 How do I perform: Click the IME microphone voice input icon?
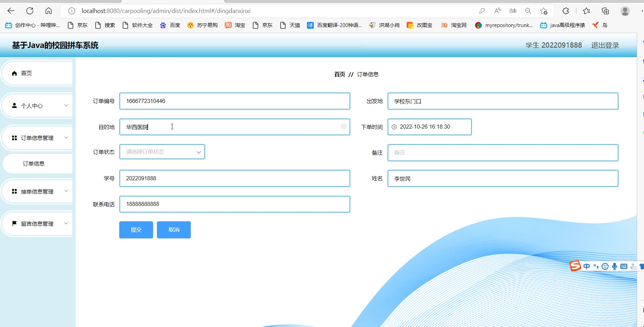pos(615,266)
